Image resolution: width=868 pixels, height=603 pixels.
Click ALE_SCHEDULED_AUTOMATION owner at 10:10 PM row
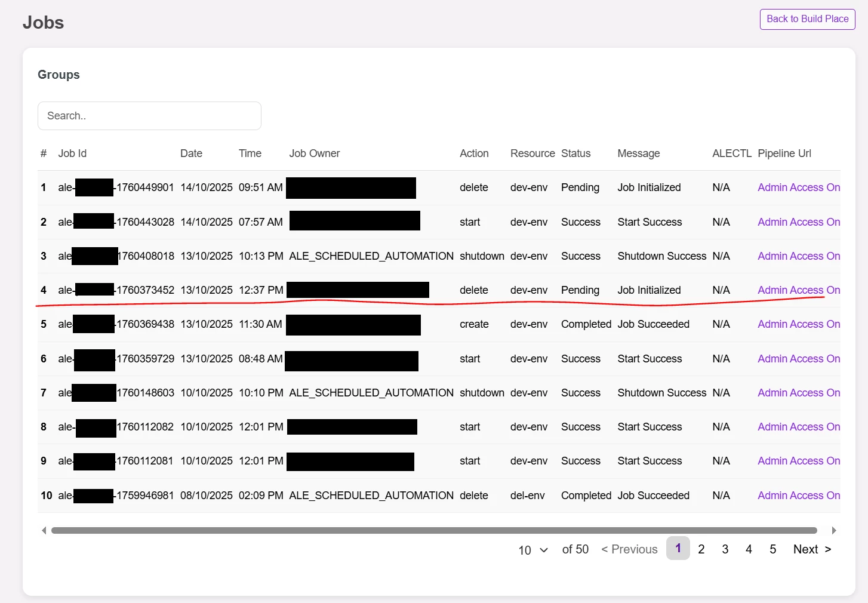pyautogui.click(x=371, y=393)
